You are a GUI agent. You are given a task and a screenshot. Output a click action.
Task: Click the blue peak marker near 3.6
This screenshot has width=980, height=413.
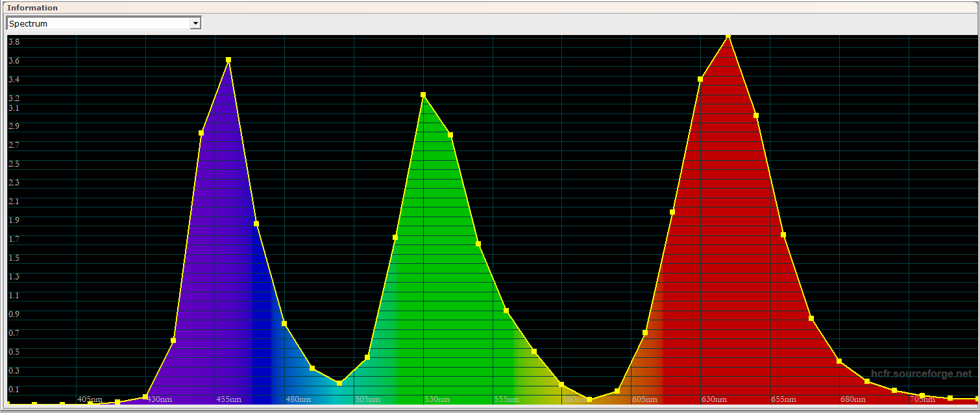(228, 60)
